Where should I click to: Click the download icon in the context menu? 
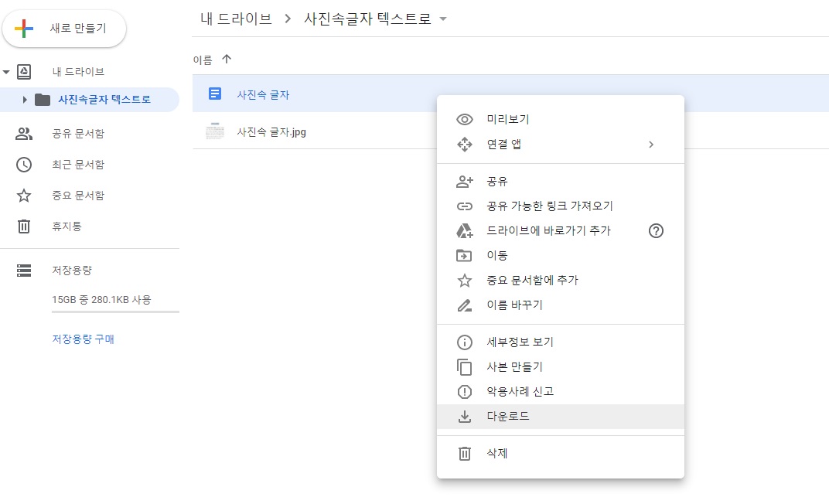click(x=463, y=416)
